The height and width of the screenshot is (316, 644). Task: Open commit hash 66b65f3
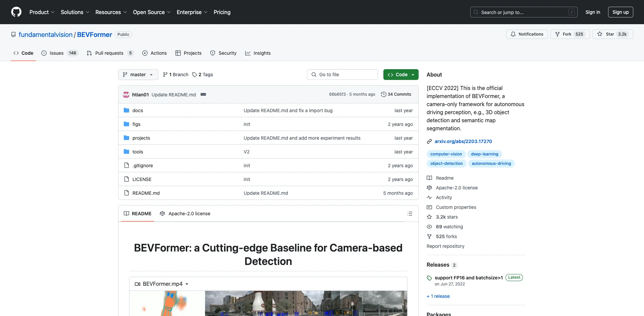(x=337, y=94)
